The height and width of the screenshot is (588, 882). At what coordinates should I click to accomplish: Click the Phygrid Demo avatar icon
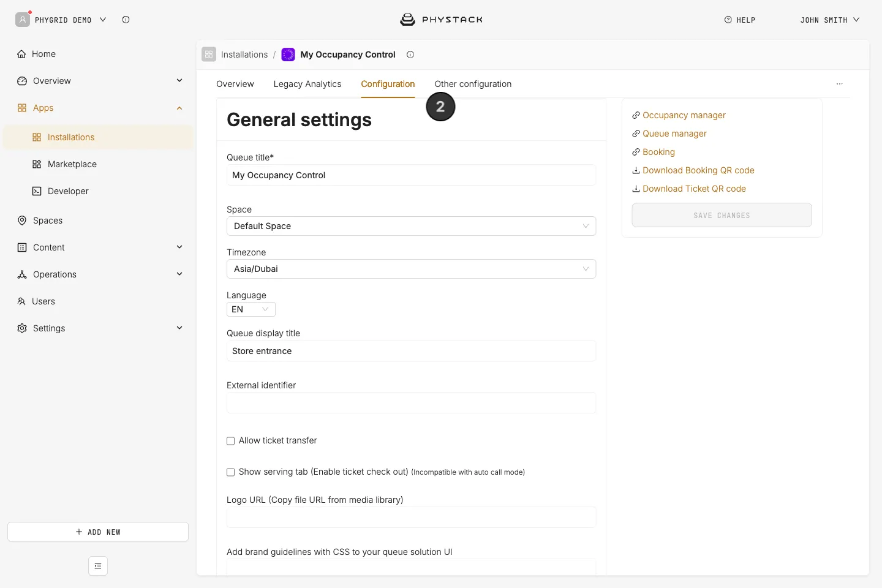(23, 20)
